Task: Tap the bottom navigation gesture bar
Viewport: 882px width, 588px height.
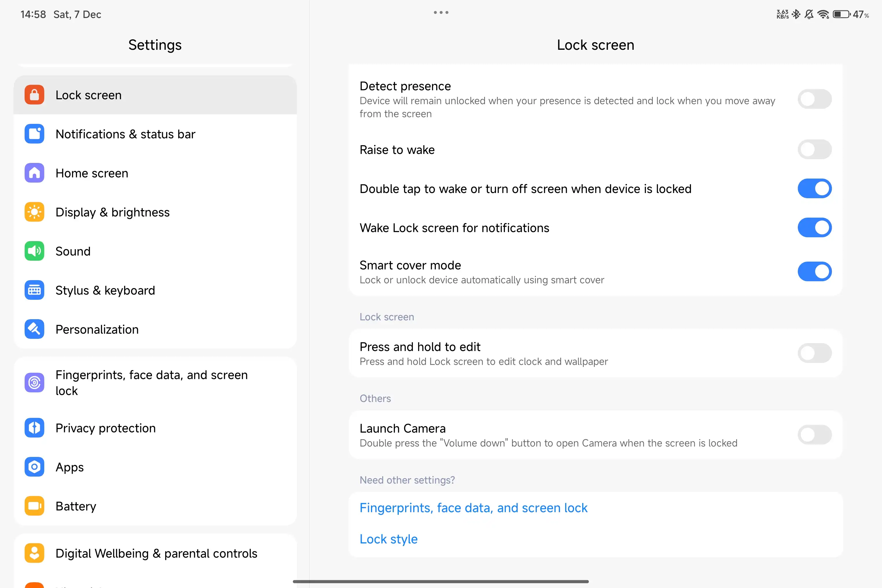Action: [x=441, y=581]
